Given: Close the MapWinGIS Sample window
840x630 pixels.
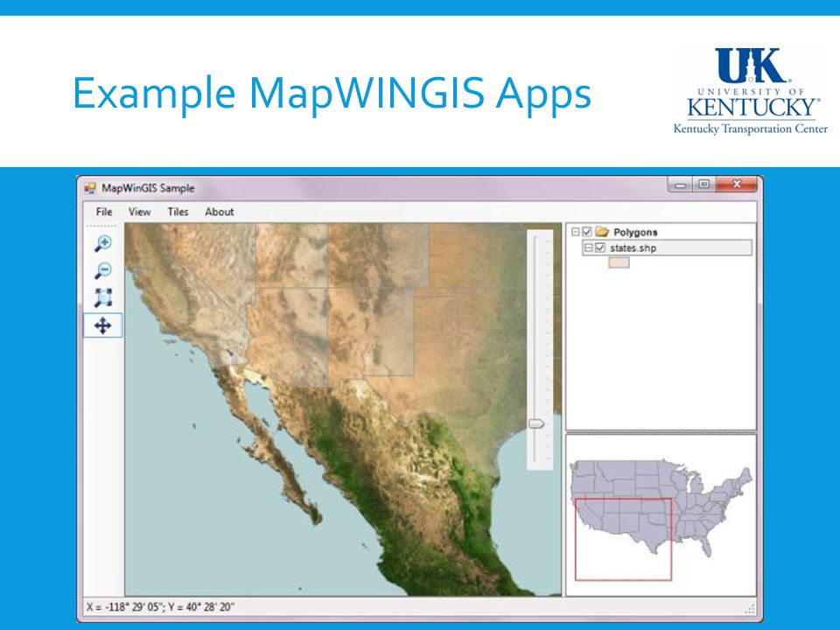Looking at the screenshot, I should 737,185.
